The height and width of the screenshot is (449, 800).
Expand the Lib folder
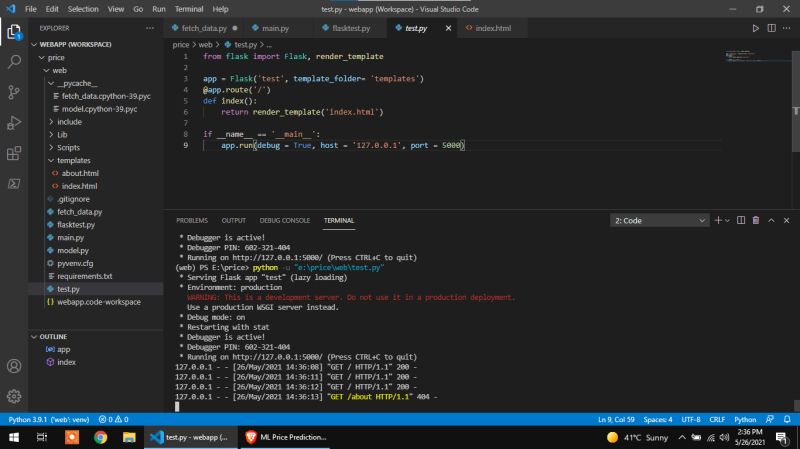pos(51,135)
